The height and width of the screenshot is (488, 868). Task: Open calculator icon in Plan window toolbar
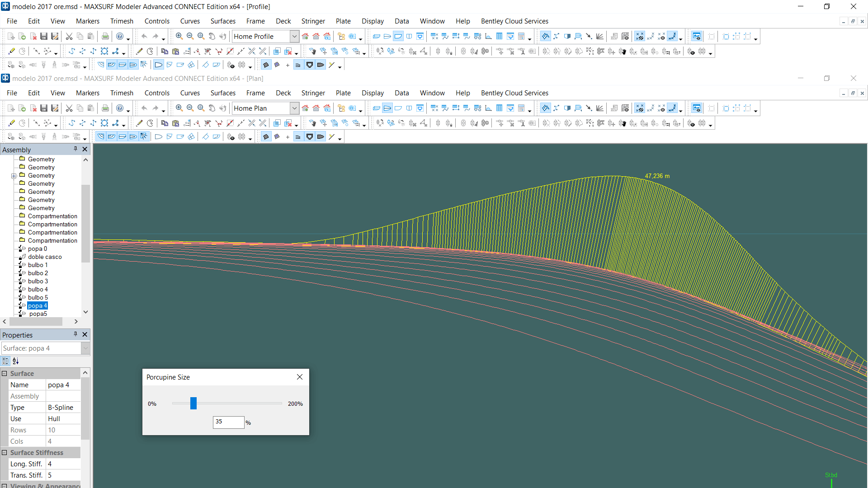pos(521,108)
